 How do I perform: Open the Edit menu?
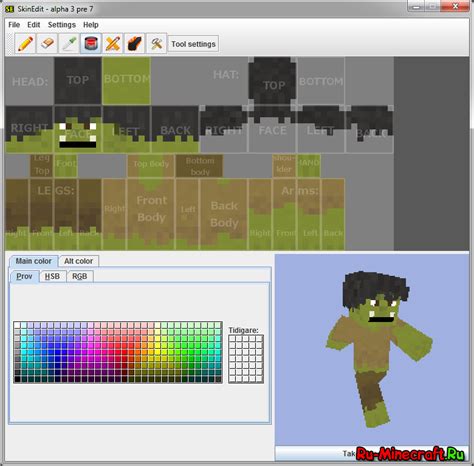(x=34, y=25)
